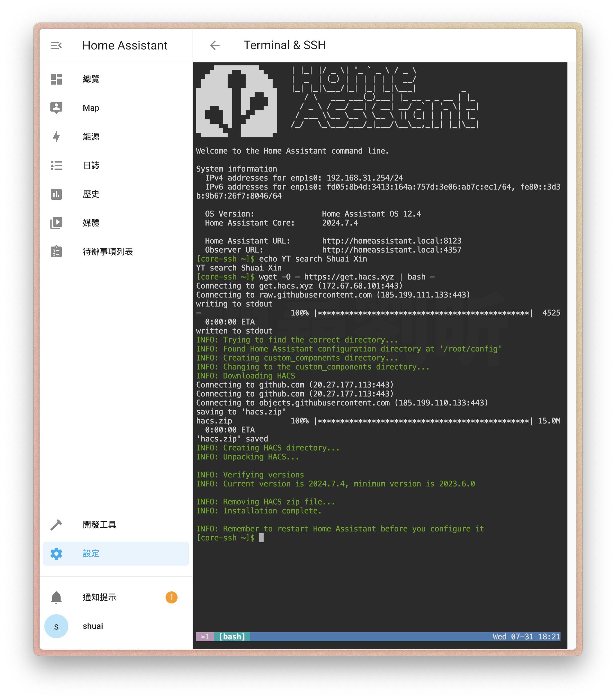Open the 日誌 logbook page
Image resolution: width=616 pixels, height=700 pixels.
point(116,165)
